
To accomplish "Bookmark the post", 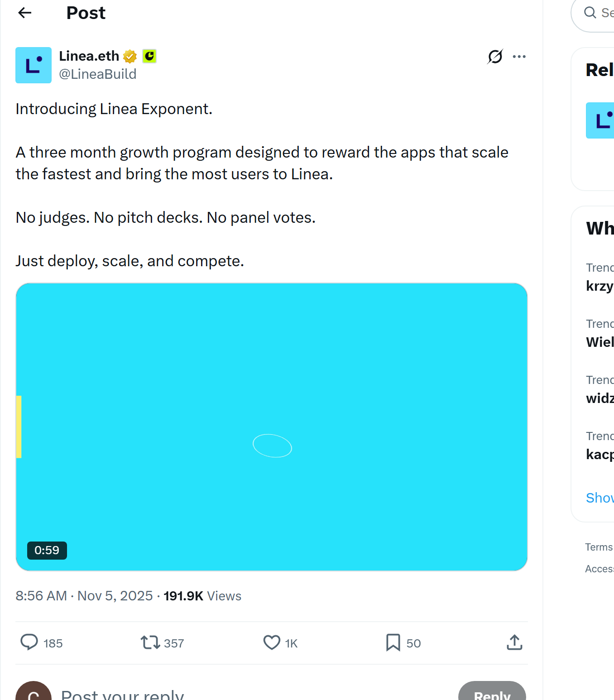I will [x=393, y=642].
